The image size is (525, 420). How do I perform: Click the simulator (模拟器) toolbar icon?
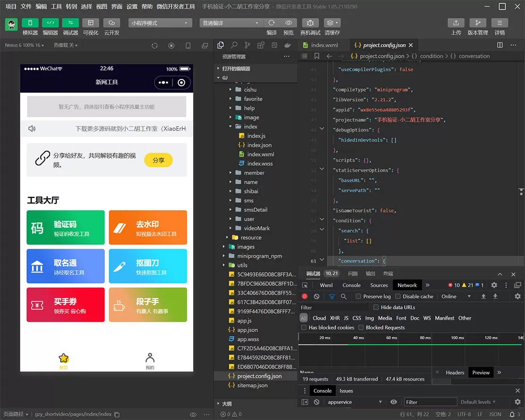pyautogui.click(x=30, y=23)
